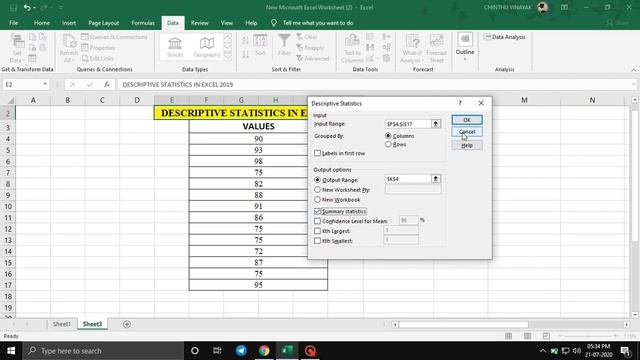Viewport: 640px width, 360px height.
Task: Enable Kth Smallest checkbox
Action: [318, 241]
